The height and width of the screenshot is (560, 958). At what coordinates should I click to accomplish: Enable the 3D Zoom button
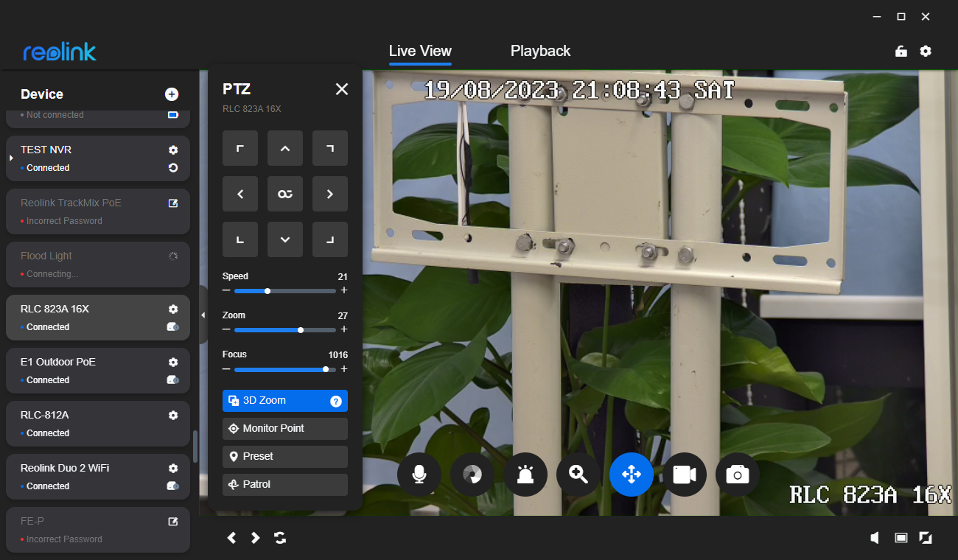pos(285,401)
